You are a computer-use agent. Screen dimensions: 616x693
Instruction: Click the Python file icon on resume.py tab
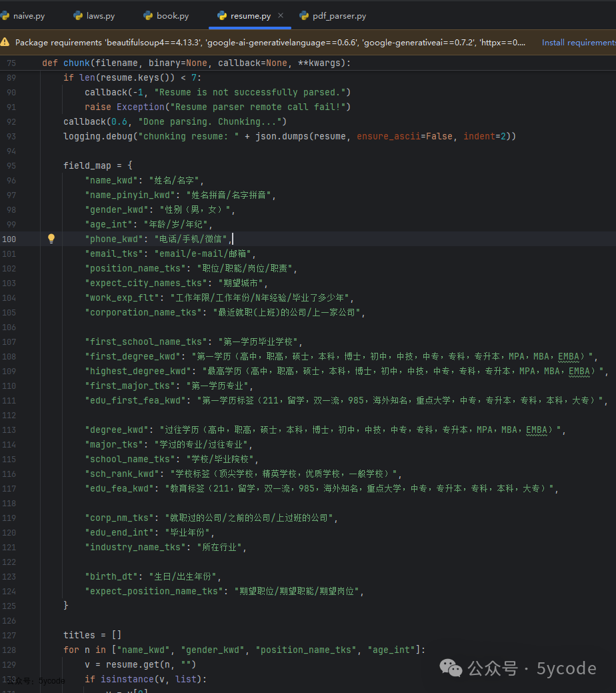click(x=222, y=16)
